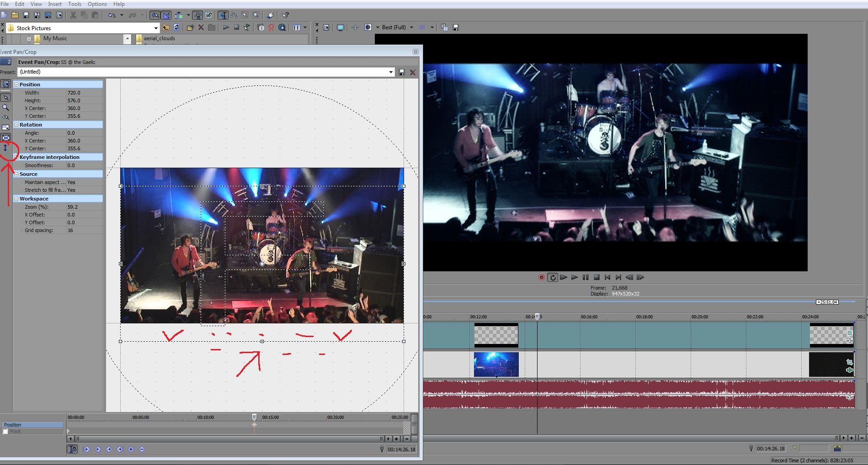Viewport: 868px width, 465px height.
Task: Open the Pan/Crop Preset dropdown
Action: (x=391, y=72)
